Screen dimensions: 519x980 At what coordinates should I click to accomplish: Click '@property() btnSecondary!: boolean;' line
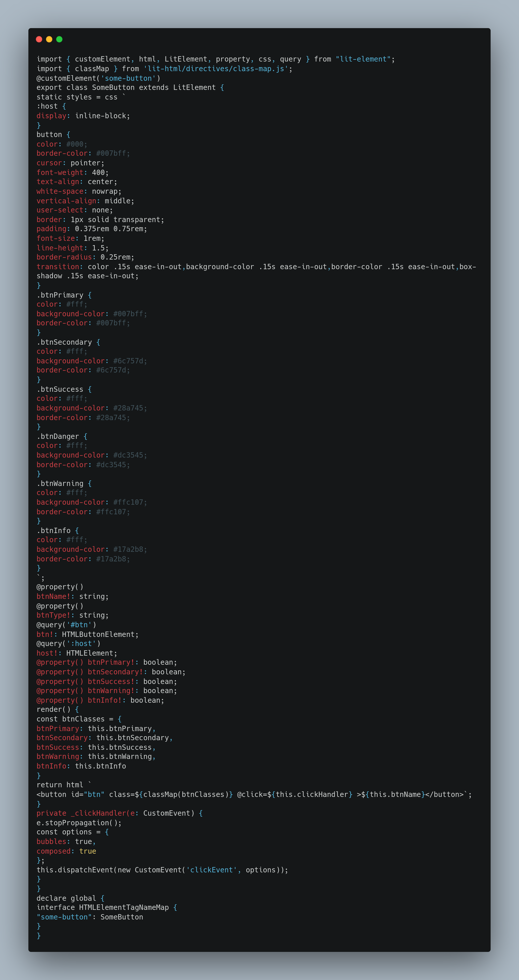[111, 672]
